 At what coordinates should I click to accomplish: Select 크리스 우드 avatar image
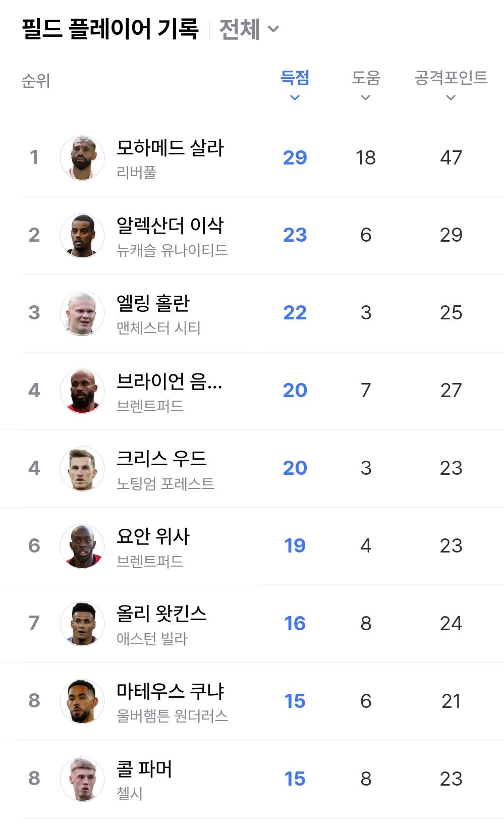pos(82,468)
